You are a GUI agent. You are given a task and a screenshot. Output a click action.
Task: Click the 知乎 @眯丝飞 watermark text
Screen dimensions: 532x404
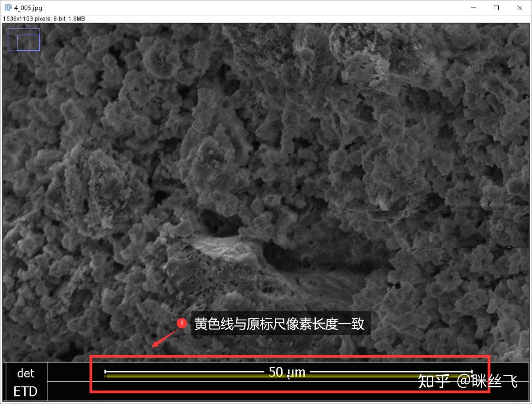coord(467,381)
